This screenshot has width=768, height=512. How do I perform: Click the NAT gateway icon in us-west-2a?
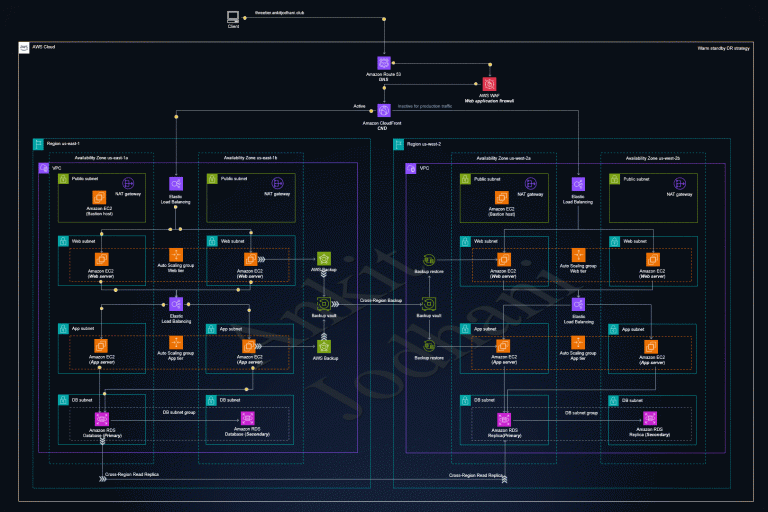(530, 184)
